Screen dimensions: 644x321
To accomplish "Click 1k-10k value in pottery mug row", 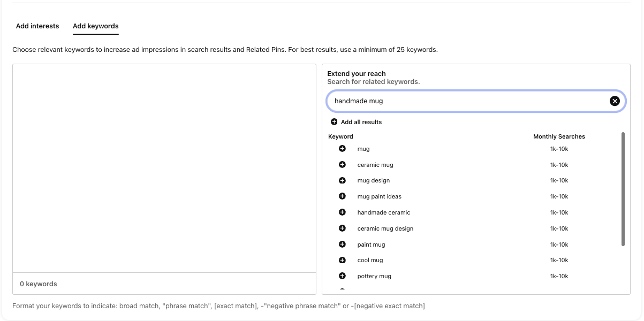I will pyautogui.click(x=559, y=276).
